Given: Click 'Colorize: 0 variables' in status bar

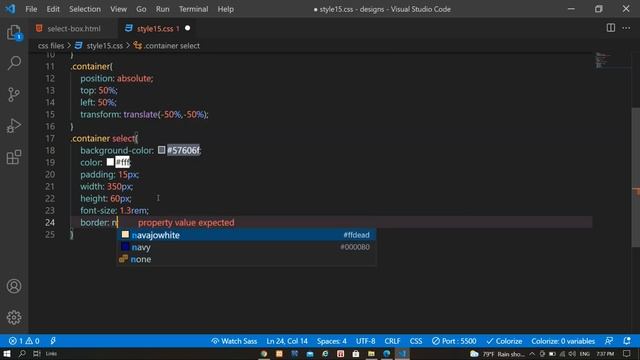Looking at the screenshot, I should (x=563, y=341).
